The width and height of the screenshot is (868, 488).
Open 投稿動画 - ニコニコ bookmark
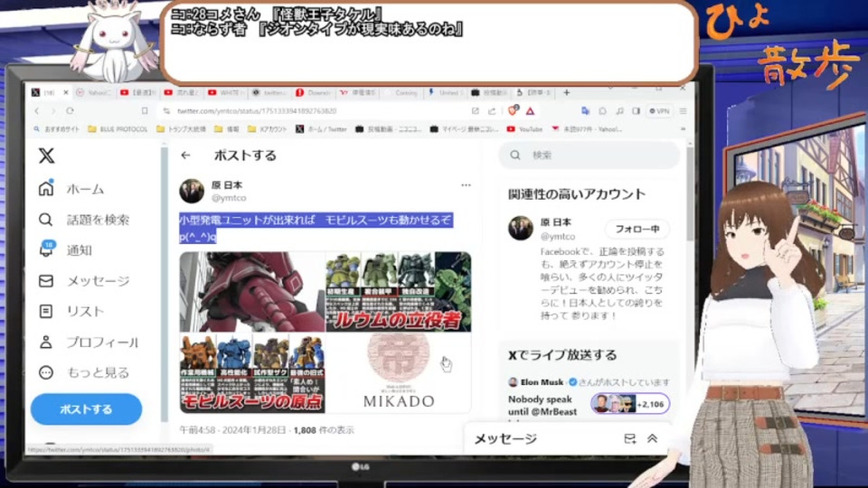[x=389, y=129]
